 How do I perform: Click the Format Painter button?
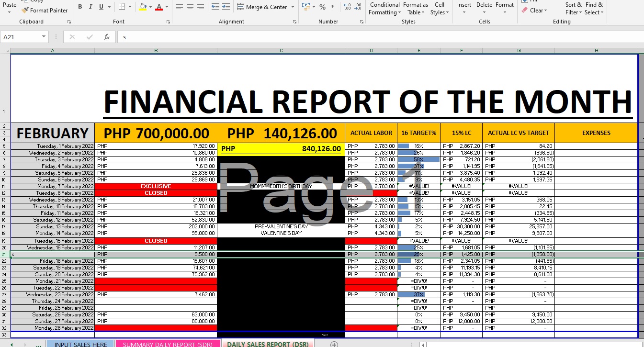tap(45, 10)
